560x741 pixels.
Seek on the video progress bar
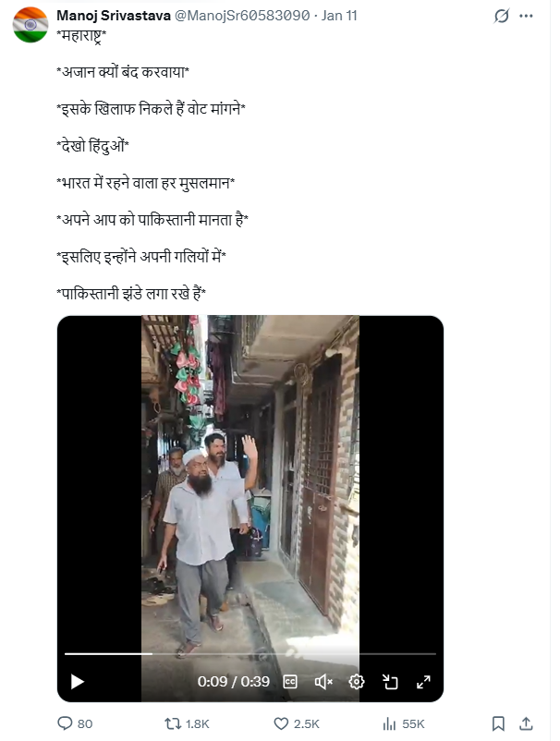click(x=250, y=654)
